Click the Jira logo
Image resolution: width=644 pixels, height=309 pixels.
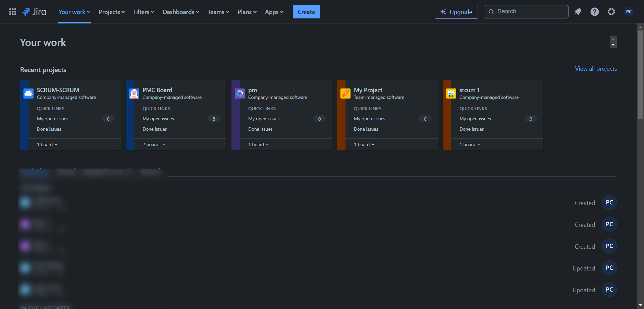(x=34, y=12)
